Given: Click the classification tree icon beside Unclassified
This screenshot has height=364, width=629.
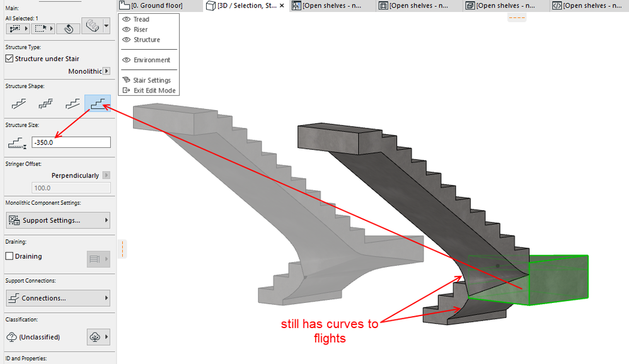Looking at the screenshot, I should pos(11,337).
